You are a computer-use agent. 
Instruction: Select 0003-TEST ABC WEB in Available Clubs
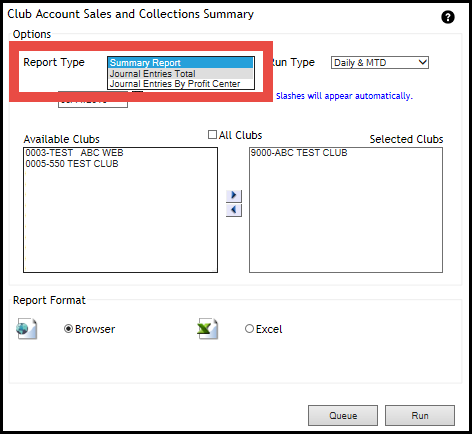click(74, 153)
